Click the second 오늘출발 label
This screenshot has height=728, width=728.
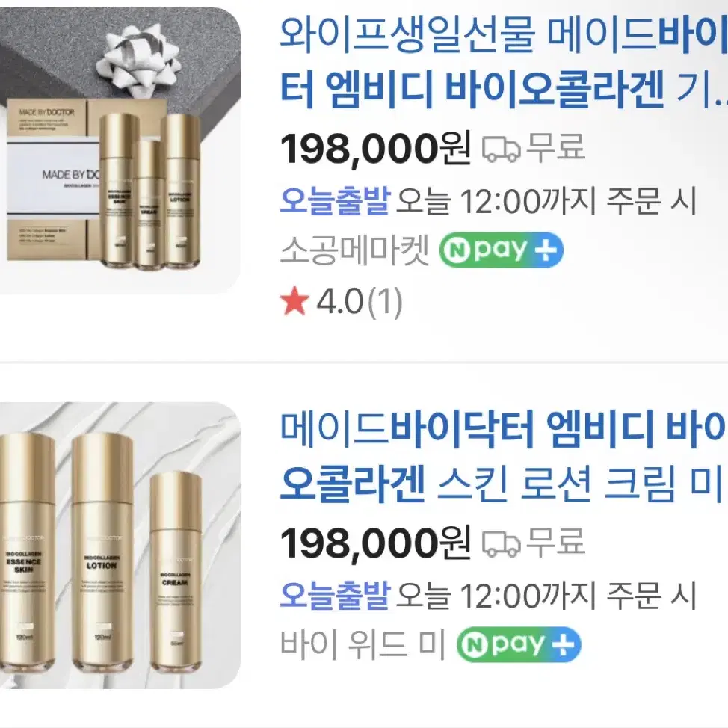[334, 595]
